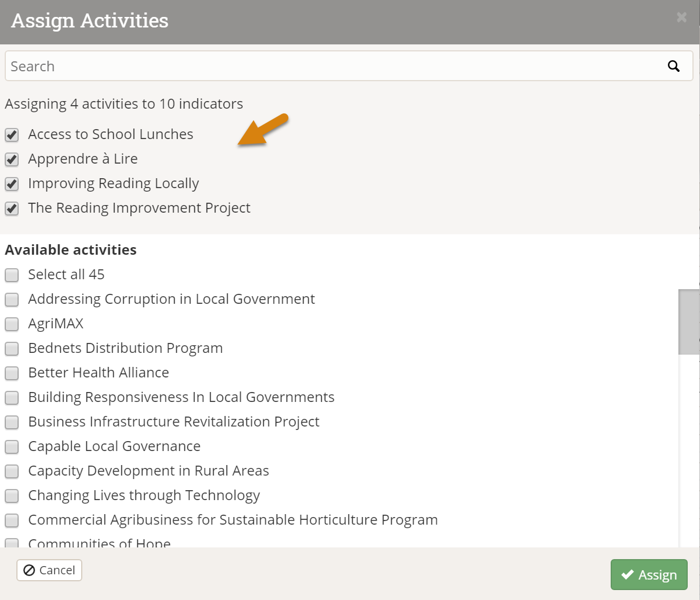Image resolution: width=700 pixels, height=600 pixels.
Task: Tick the Select all 45 checkbox
Action: [x=12, y=275]
